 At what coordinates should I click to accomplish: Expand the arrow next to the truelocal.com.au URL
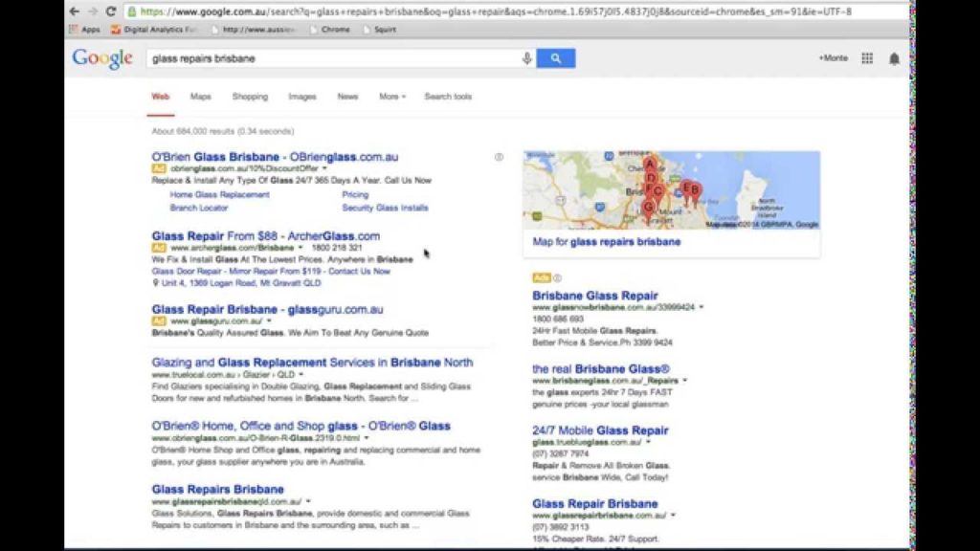[301, 375]
